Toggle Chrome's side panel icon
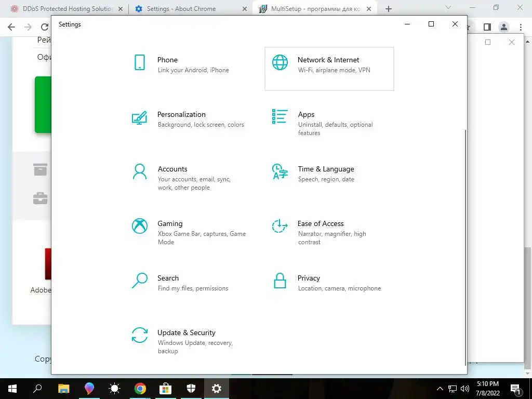Screen dimensions: 532x399 [x=487, y=27]
